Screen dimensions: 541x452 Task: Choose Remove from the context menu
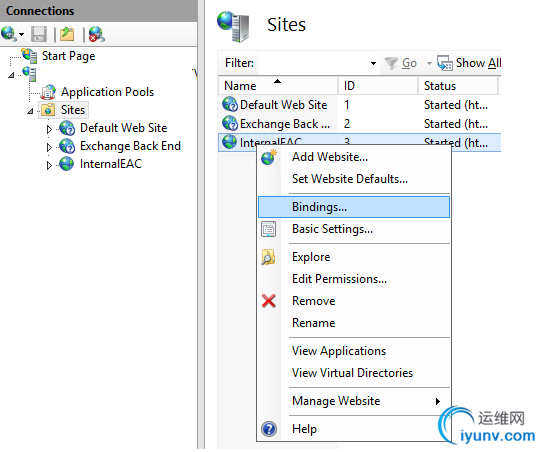(354, 301)
